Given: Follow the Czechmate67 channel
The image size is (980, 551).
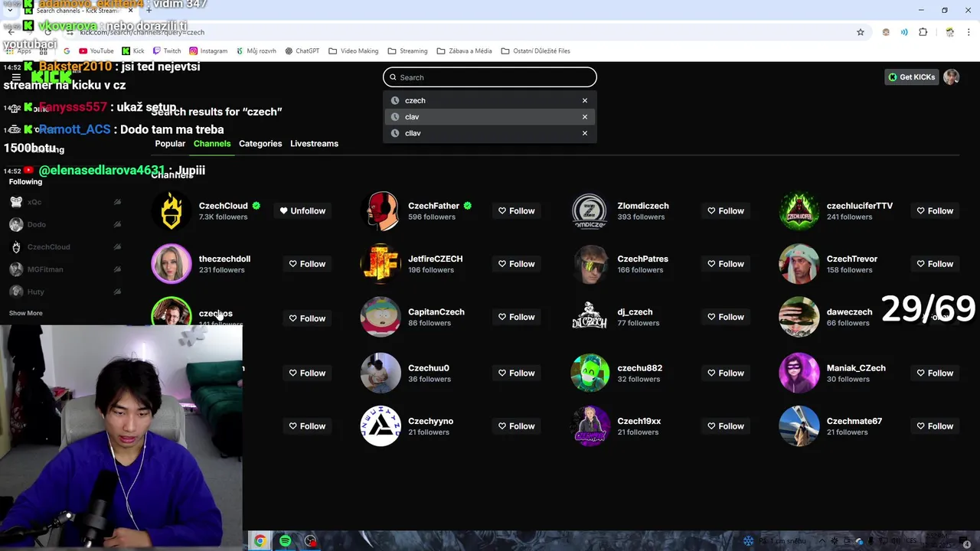Looking at the screenshot, I should point(935,426).
